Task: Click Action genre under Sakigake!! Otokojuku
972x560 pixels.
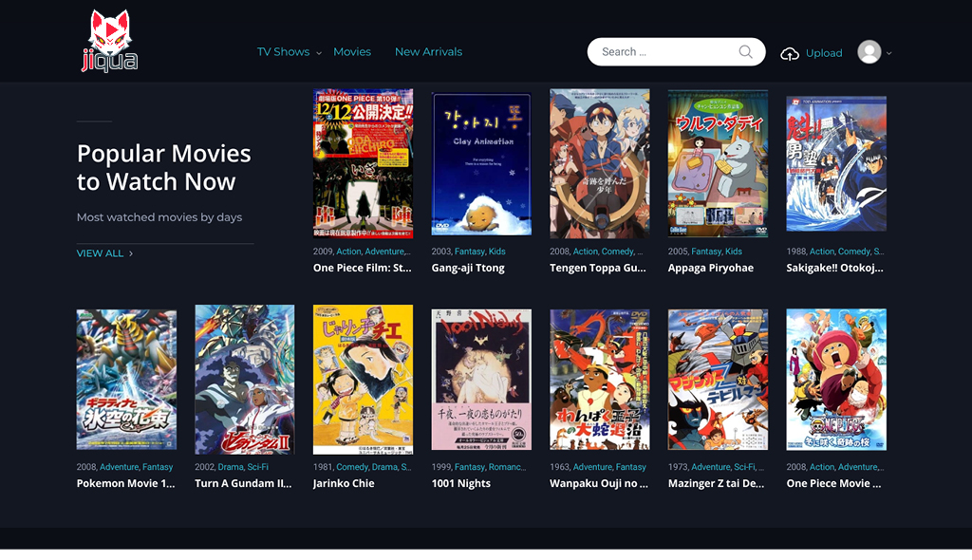Action: 822,252
